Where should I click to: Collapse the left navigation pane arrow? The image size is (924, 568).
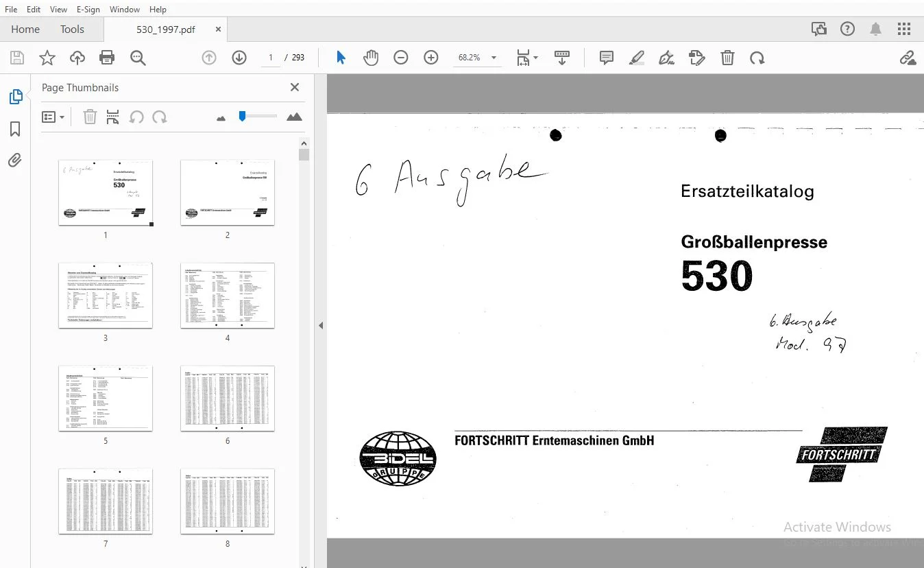click(x=321, y=326)
